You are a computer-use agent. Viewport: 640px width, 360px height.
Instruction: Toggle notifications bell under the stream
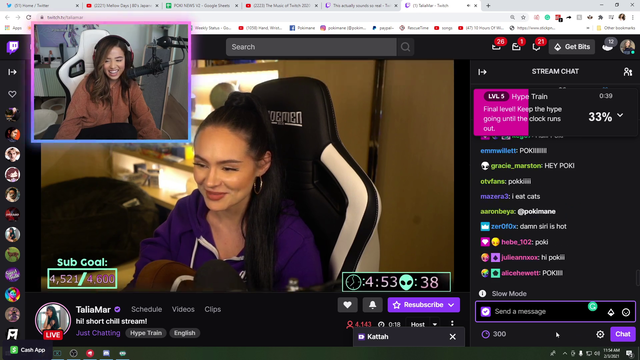pos(373,305)
